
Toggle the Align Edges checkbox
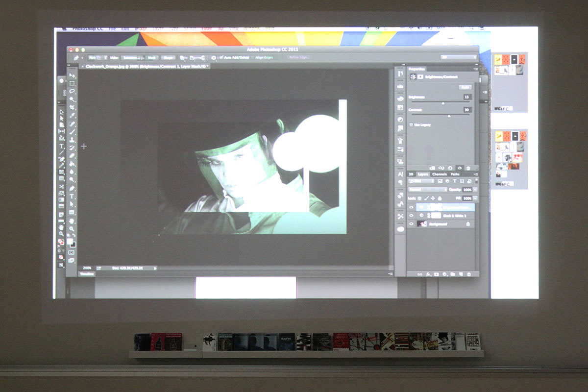252,57
